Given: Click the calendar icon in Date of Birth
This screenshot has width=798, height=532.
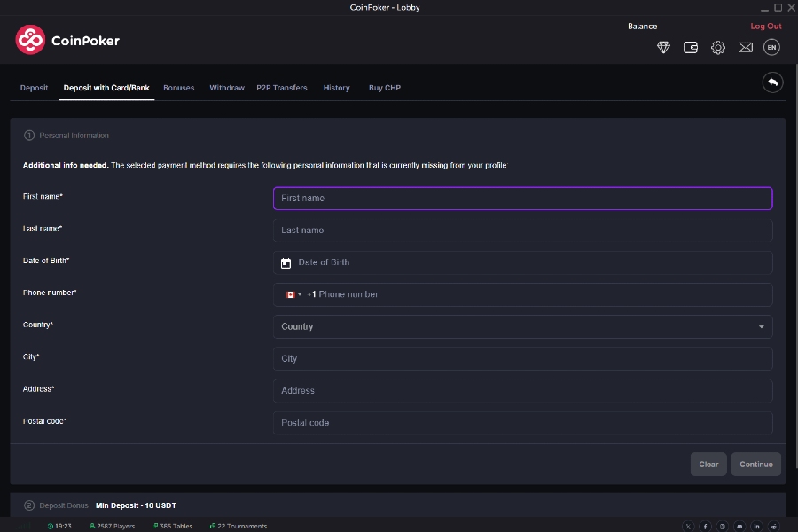Looking at the screenshot, I should tap(286, 263).
